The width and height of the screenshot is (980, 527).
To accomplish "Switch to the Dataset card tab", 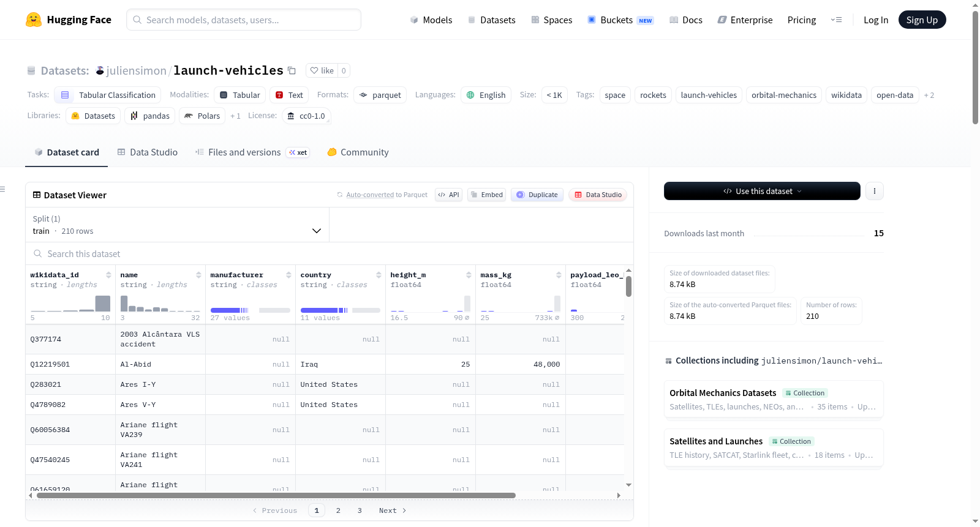I will 66,152.
